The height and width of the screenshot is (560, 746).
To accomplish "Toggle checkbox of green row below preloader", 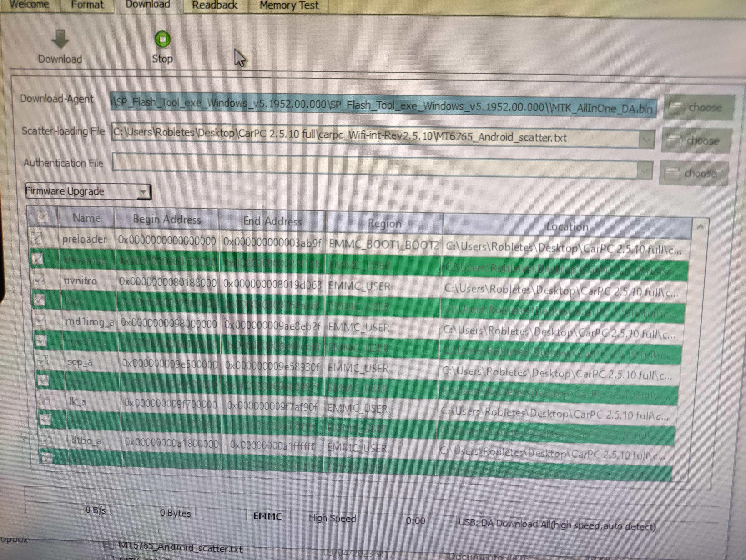I will click(x=37, y=259).
